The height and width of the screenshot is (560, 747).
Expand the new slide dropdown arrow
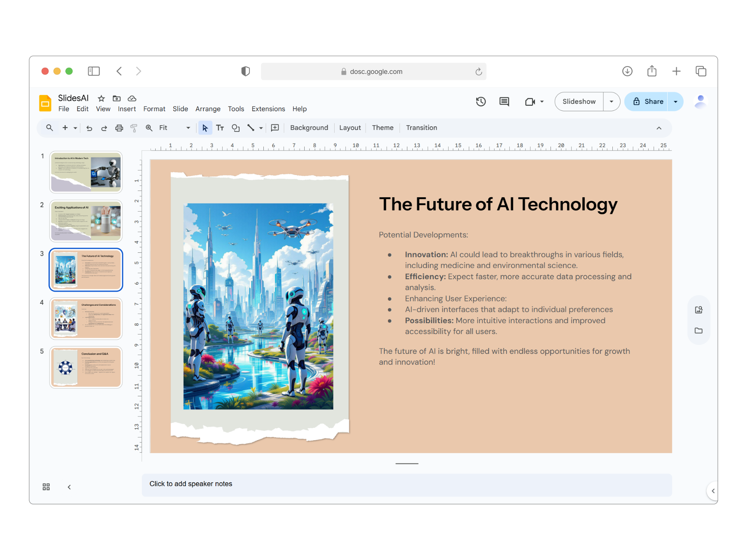75,128
